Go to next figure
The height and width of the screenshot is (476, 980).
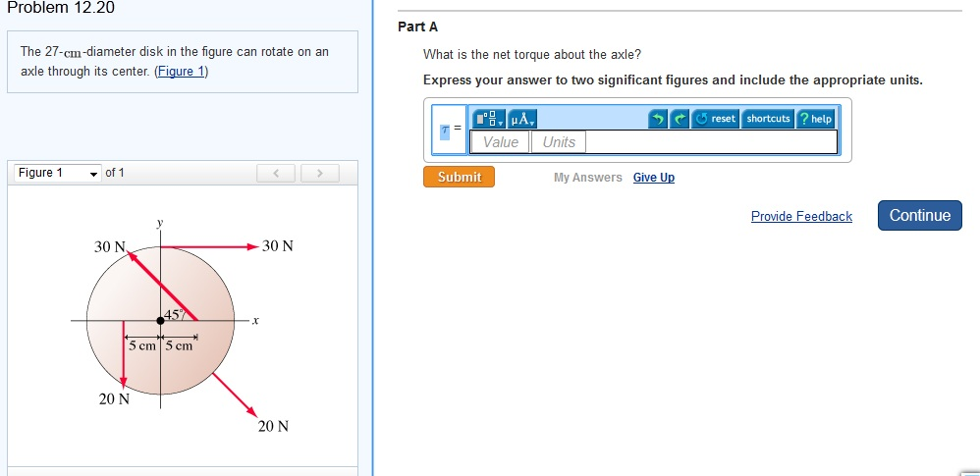(318, 174)
